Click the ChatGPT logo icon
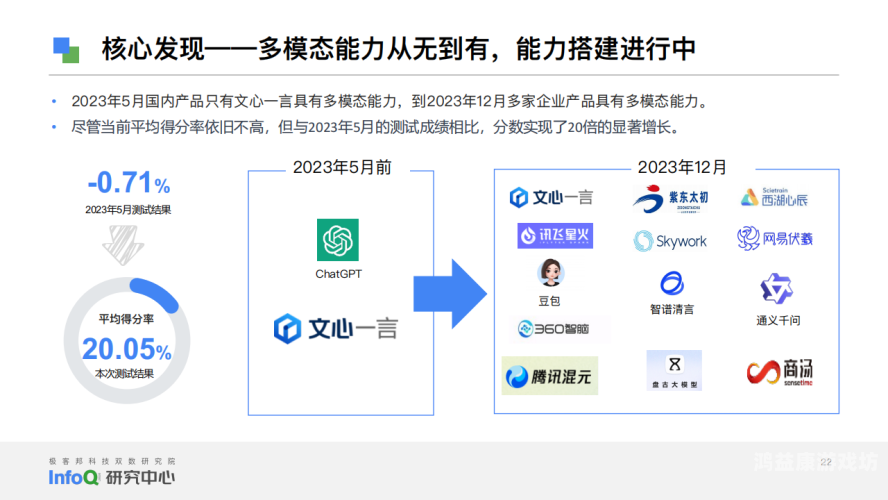888x500 pixels. pyautogui.click(x=338, y=240)
